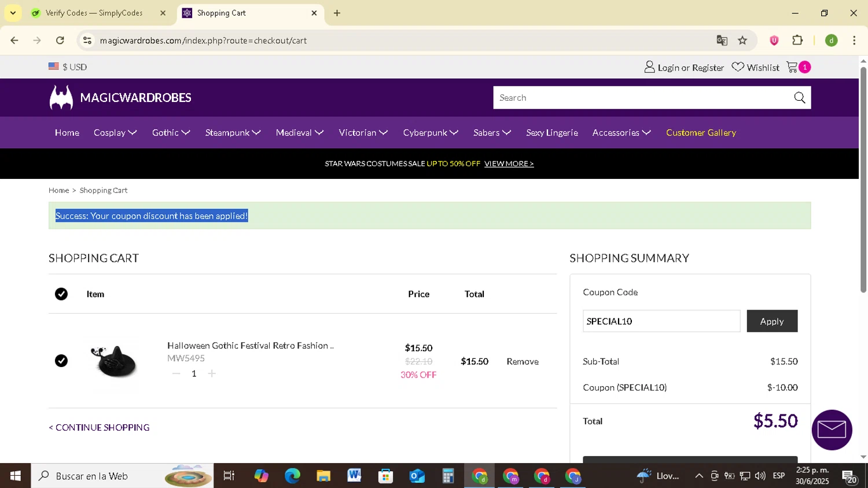Click the Apply coupon button

[x=772, y=321]
